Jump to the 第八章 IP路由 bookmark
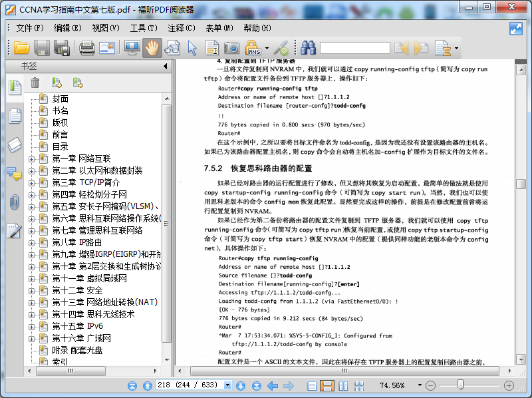Screen dimensions: 532x398 tap(77, 242)
